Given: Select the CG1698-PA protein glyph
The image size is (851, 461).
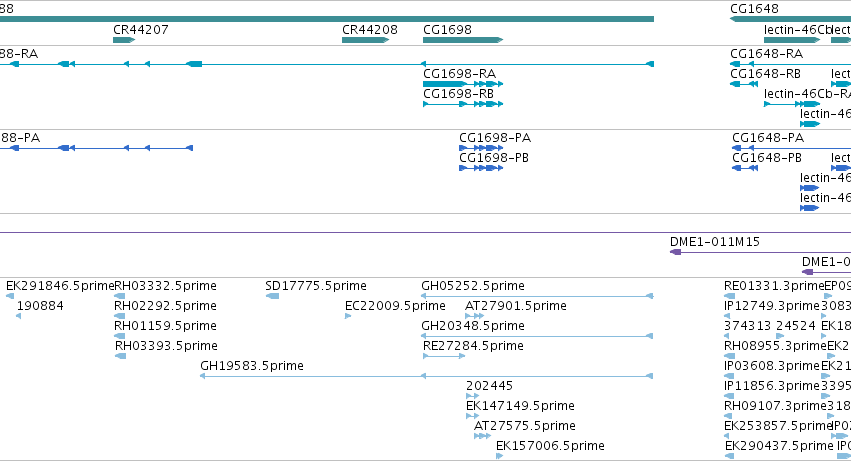Looking at the screenshot, I should [x=481, y=148].
